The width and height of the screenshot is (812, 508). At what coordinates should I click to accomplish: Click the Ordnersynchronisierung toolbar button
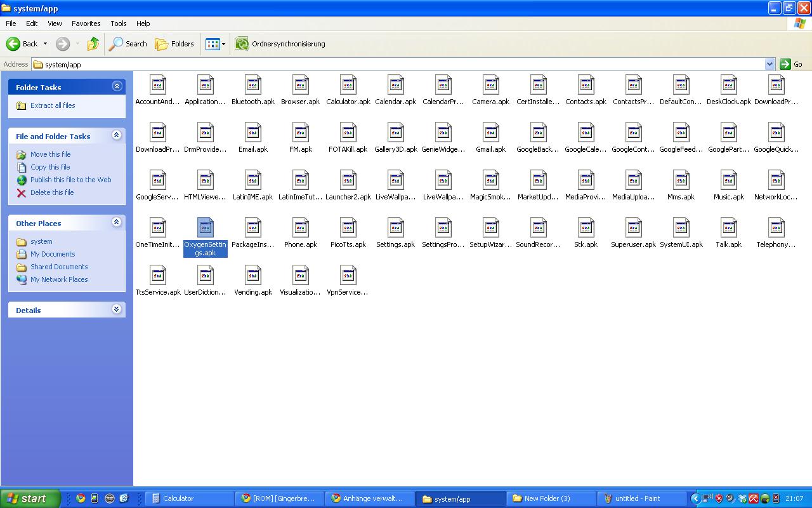(x=280, y=44)
